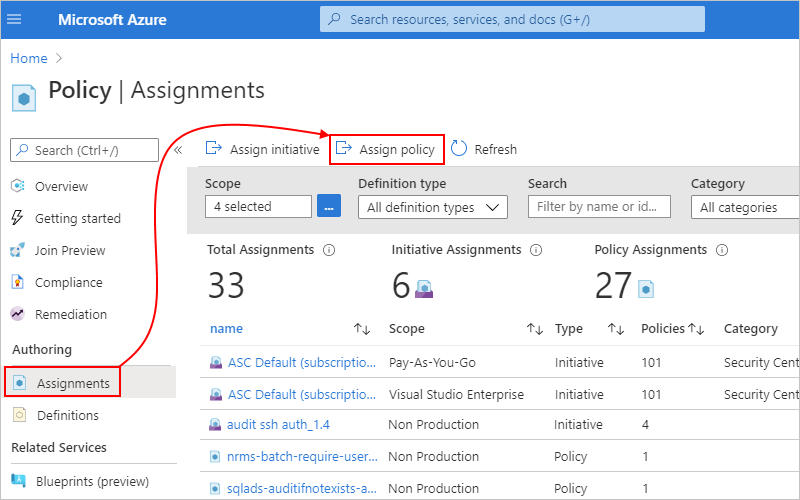Screen dimensions: 800x500
Task: Select Definitions in the Authoring section
Action: 67,415
